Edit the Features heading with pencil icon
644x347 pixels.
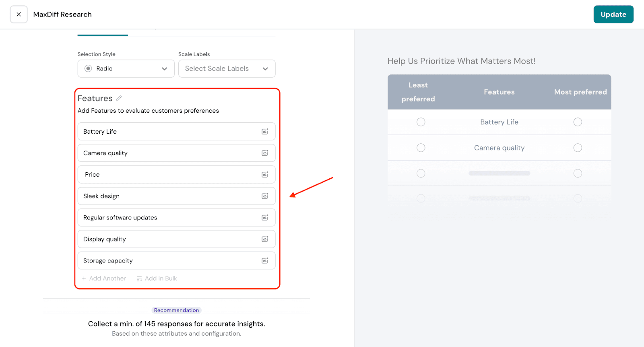pyautogui.click(x=119, y=98)
